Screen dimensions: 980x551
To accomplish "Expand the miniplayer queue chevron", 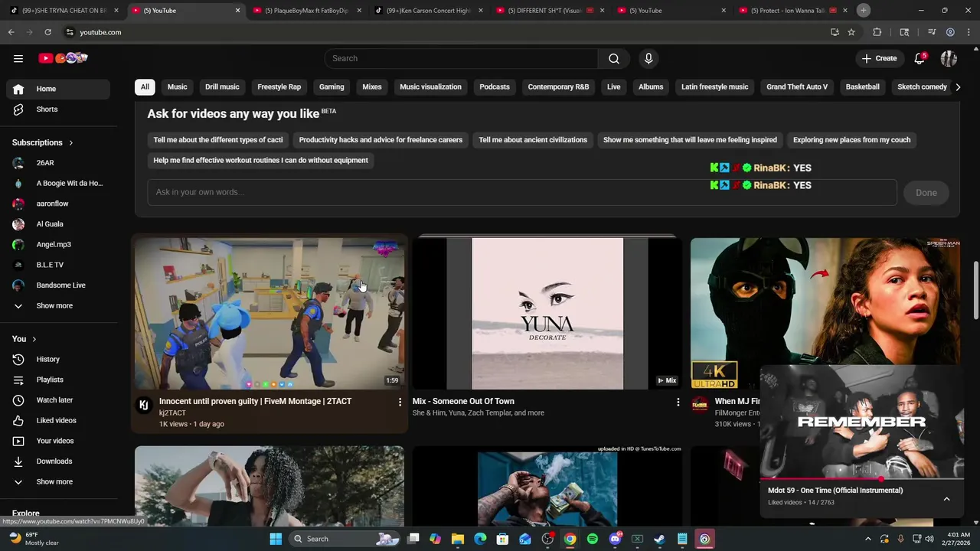I will 947,499.
